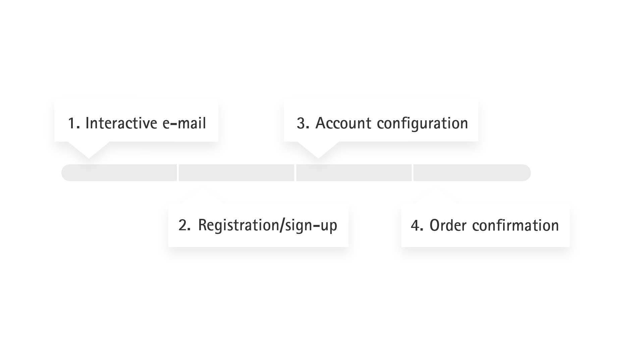Choose the Order confirmation step label
The height and width of the screenshot is (362, 644).
pos(485,225)
